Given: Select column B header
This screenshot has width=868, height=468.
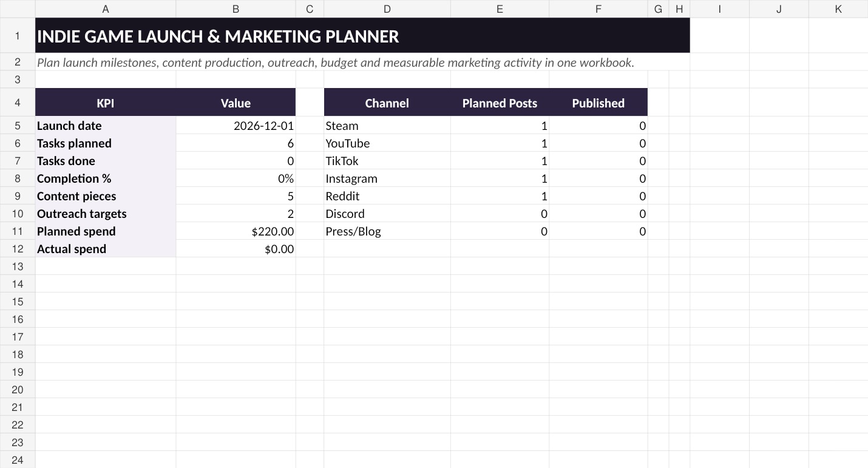Looking at the screenshot, I should click(x=236, y=9).
